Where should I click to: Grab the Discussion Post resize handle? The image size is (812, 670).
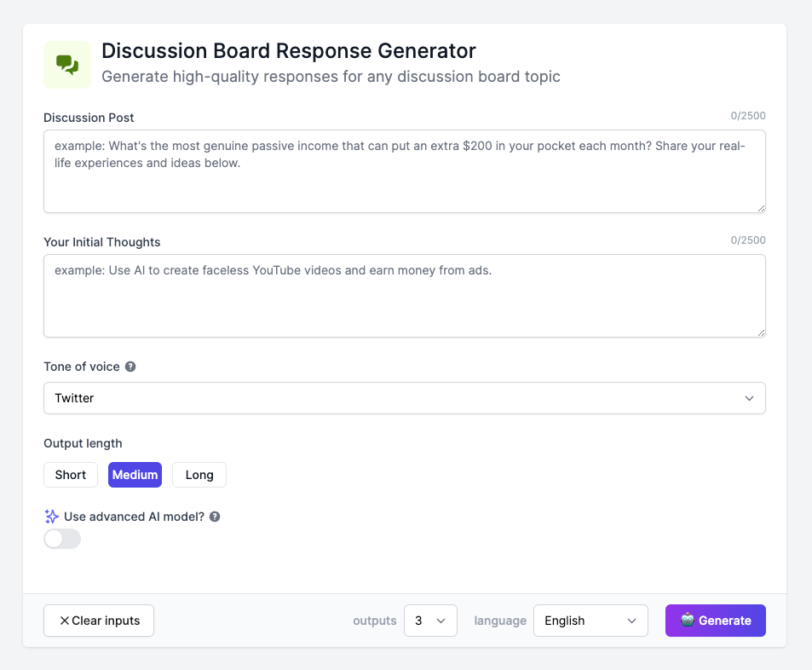[x=761, y=208]
